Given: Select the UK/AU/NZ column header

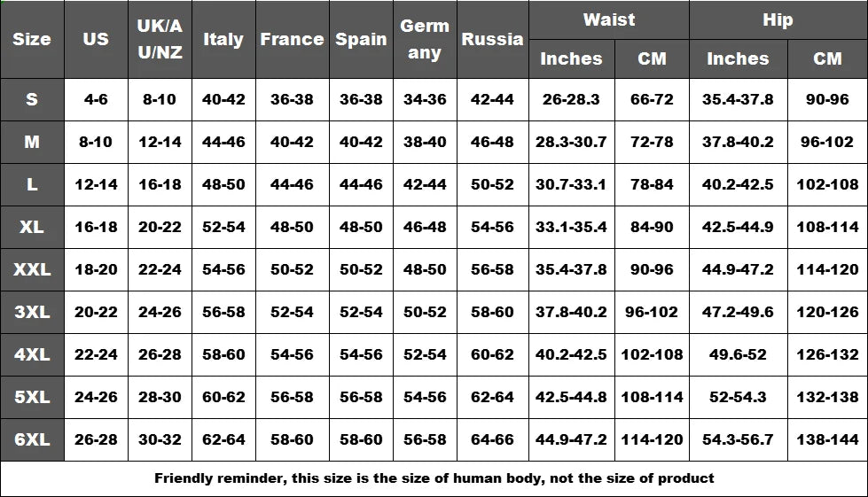Looking at the screenshot, I should (160, 39).
